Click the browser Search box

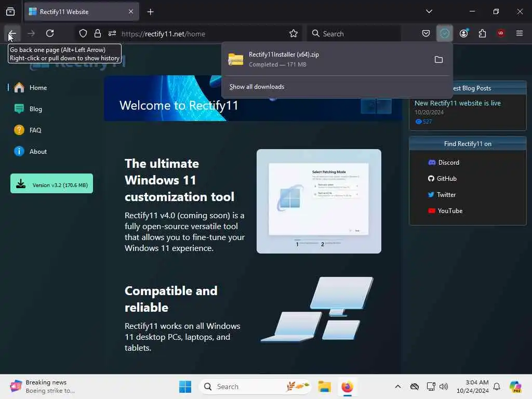click(354, 34)
